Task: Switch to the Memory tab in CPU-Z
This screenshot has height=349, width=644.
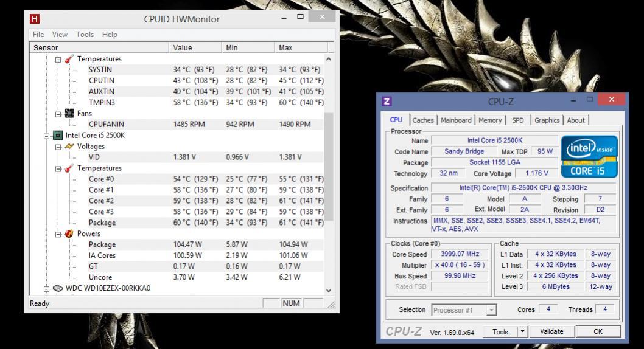Action: 490,120
